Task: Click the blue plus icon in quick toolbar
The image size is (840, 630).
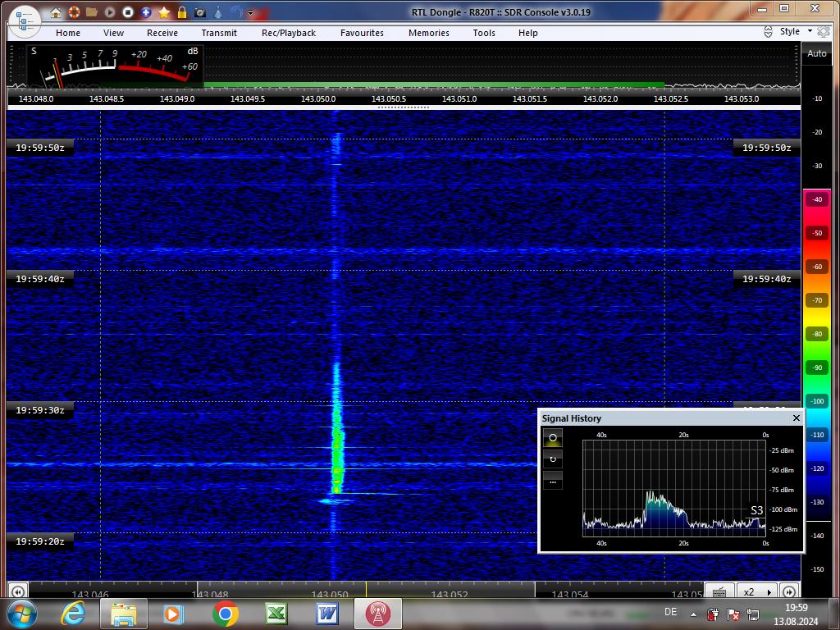Action: (x=146, y=11)
